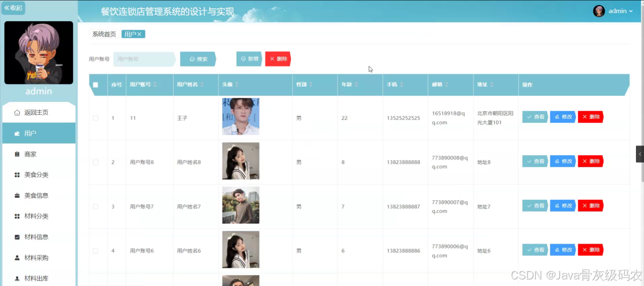This screenshot has height=286, width=644.
Task: Close the 用户 tab with X
Action: (x=140, y=34)
